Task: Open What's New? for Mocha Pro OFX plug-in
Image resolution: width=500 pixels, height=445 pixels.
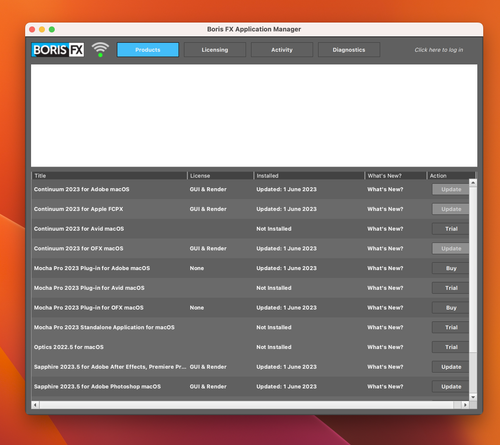Action: (385, 308)
